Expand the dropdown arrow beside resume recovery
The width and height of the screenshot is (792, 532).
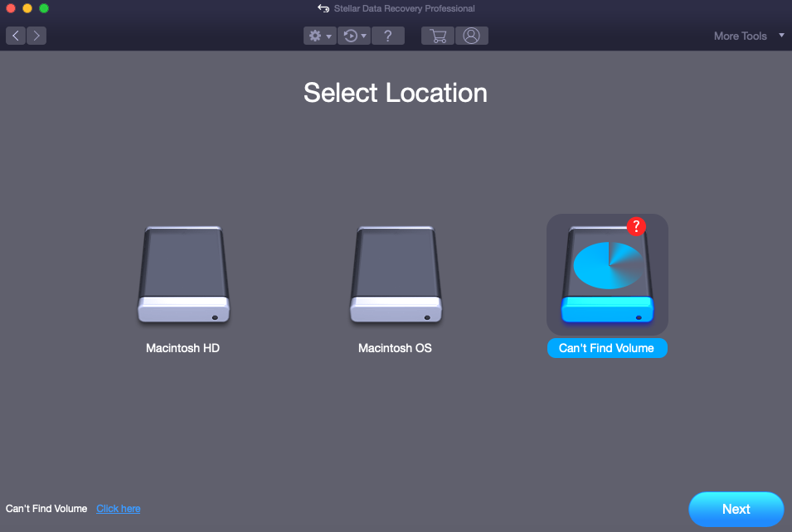(x=364, y=36)
